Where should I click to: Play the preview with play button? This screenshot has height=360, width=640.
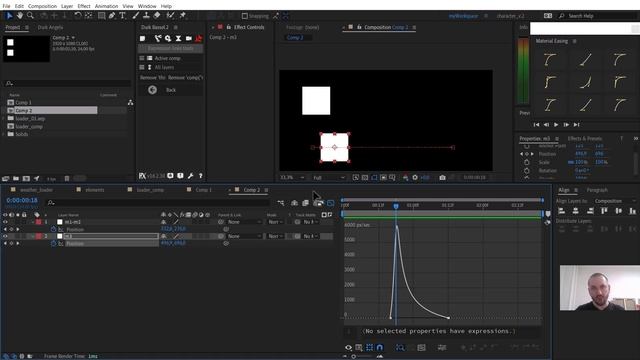click(x=556, y=124)
